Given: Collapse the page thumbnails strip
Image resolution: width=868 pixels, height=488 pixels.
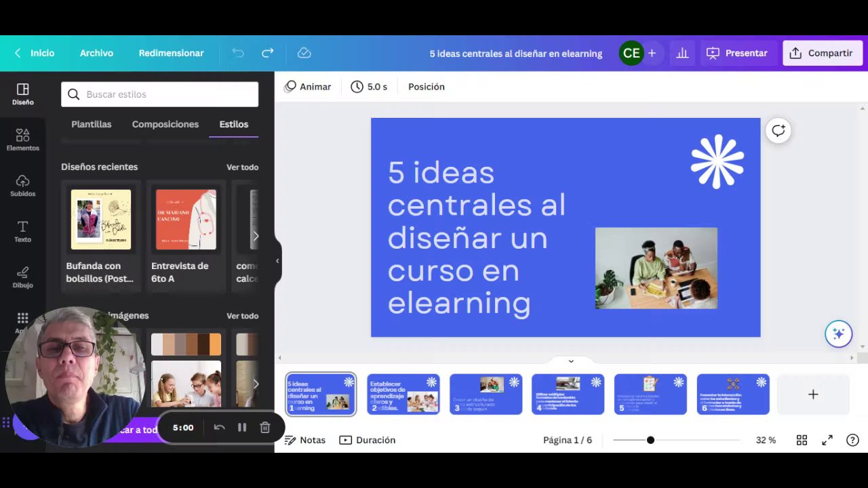Looking at the screenshot, I should [x=570, y=361].
